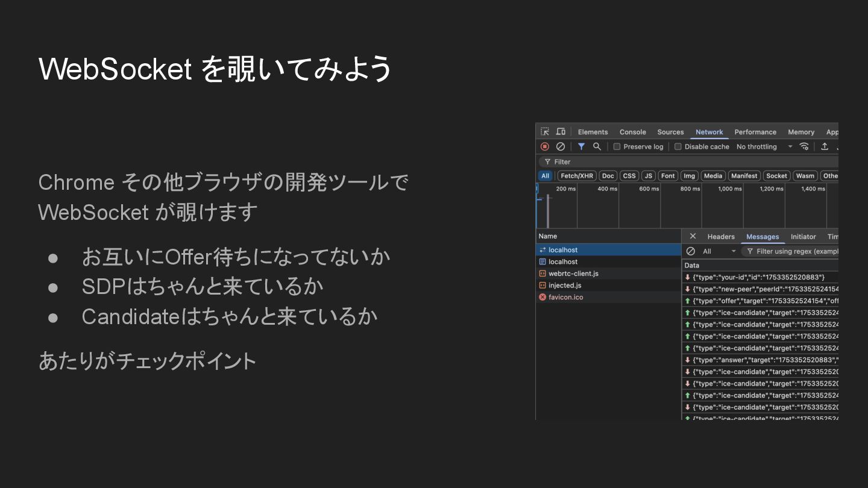Click the down arrow on answer message
Viewport: 868px width, 488px height.
click(x=687, y=360)
